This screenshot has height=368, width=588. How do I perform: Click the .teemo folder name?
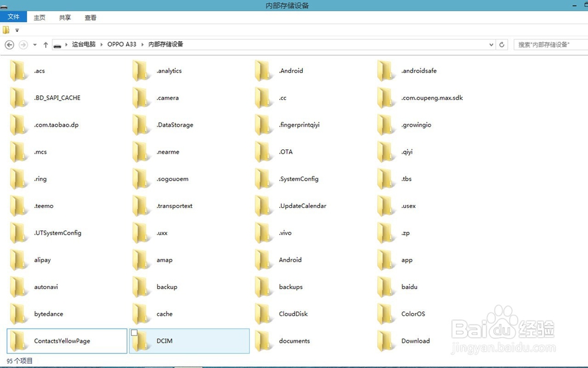click(x=44, y=206)
